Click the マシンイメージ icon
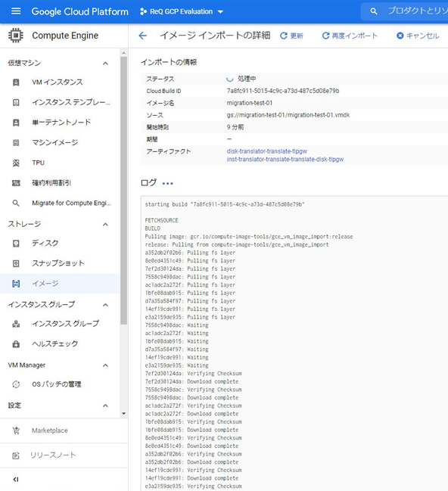The image size is (448, 491). coord(16,143)
